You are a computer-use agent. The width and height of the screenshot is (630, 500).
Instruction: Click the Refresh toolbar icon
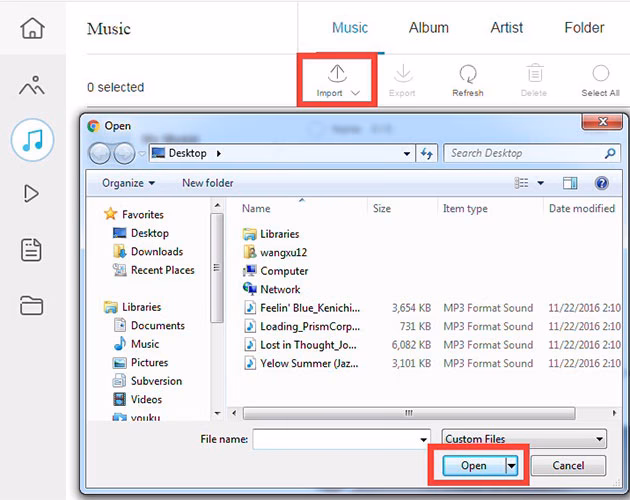(467, 80)
